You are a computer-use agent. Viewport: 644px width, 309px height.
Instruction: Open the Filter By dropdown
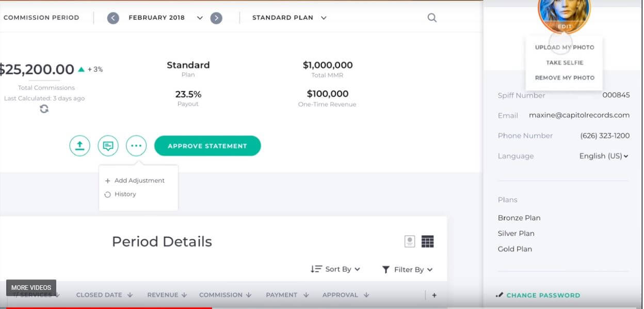pyautogui.click(x=407, y=269)
